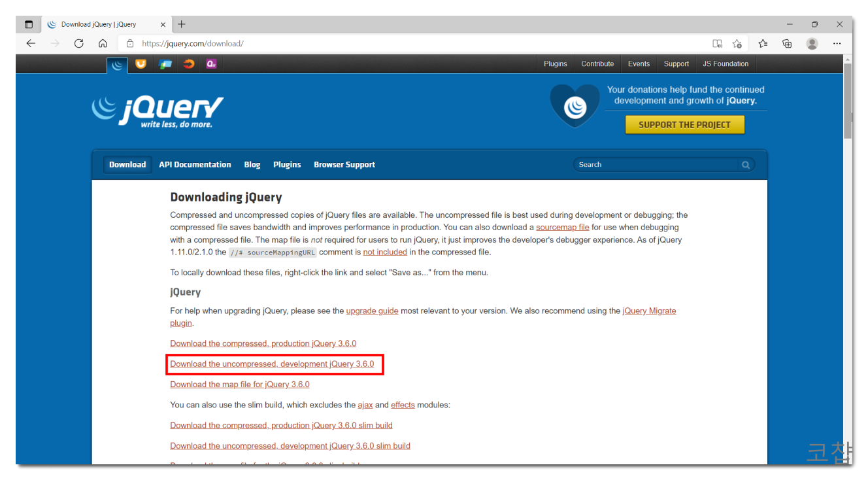868x480 pixels.
Task: Open the tab actions menu icon
Action: [x=28, y=24]
